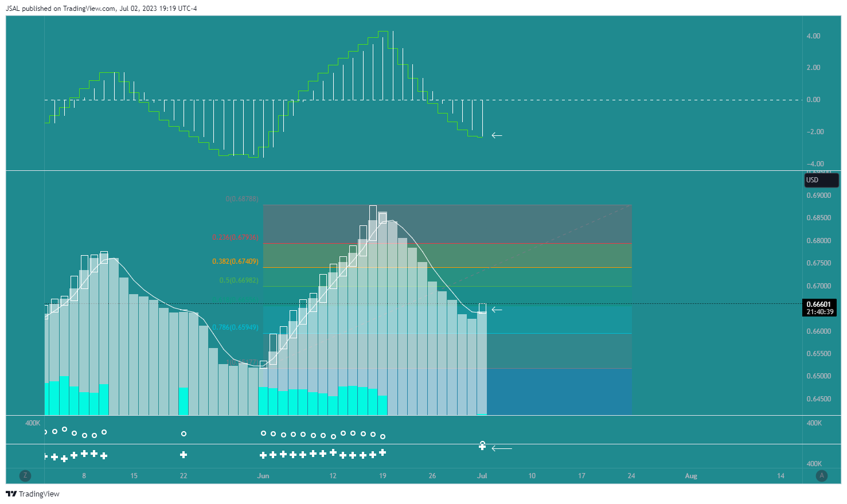Viewport: 847px width, 504px height.
Task: Click the JSAL published on TradingView.com header
Action: pyautogui.click(x=102, y=9)
